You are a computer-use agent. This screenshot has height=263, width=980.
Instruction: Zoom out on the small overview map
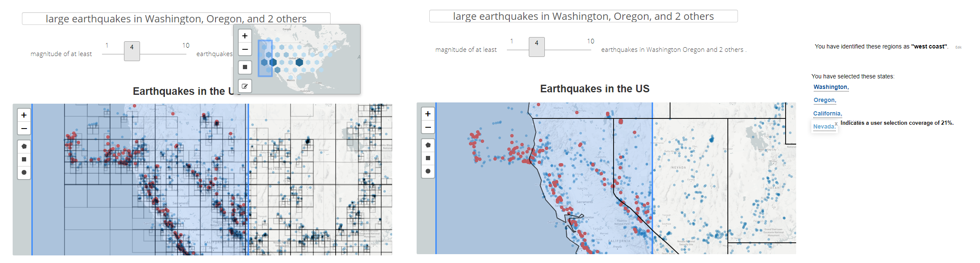click(x=245, y=49)
